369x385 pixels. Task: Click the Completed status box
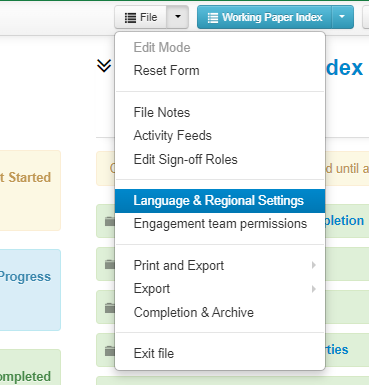[30, 367]
